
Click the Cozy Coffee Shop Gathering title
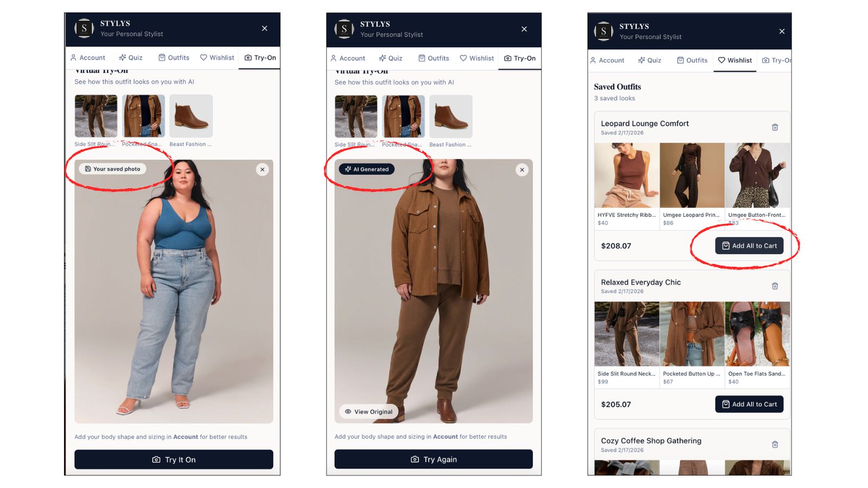pyautogui.click(x=651, y=441)
